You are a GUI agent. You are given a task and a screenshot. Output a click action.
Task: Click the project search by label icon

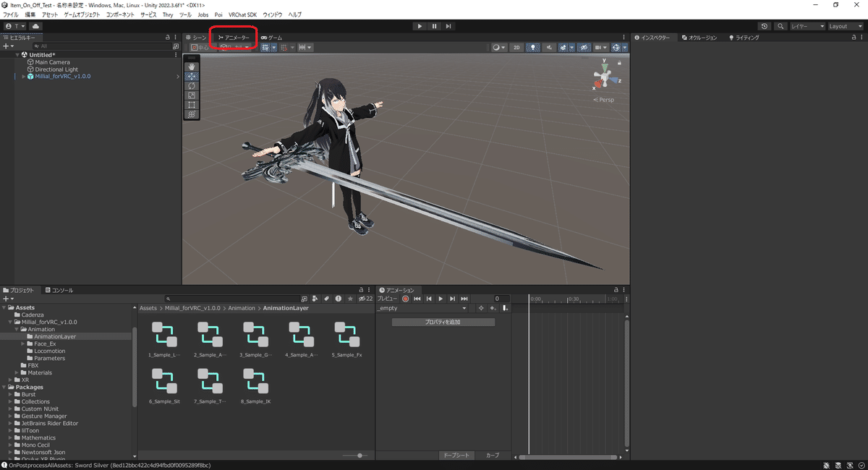coord(326,298)
